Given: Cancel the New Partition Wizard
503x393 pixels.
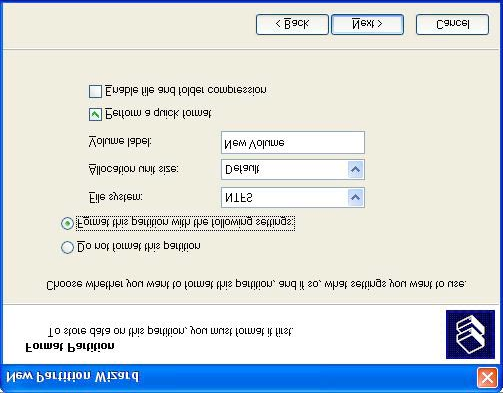Looking at the screenshot, I should coord(452,24).
